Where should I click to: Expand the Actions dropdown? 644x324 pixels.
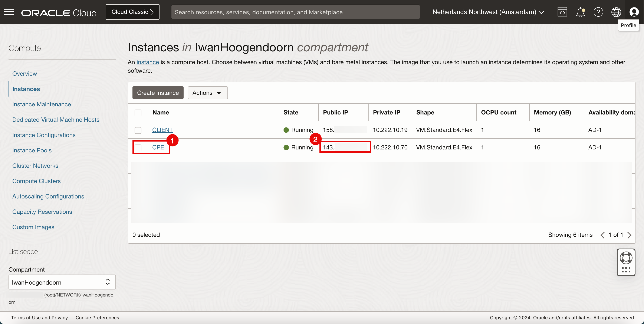(207, 93)
